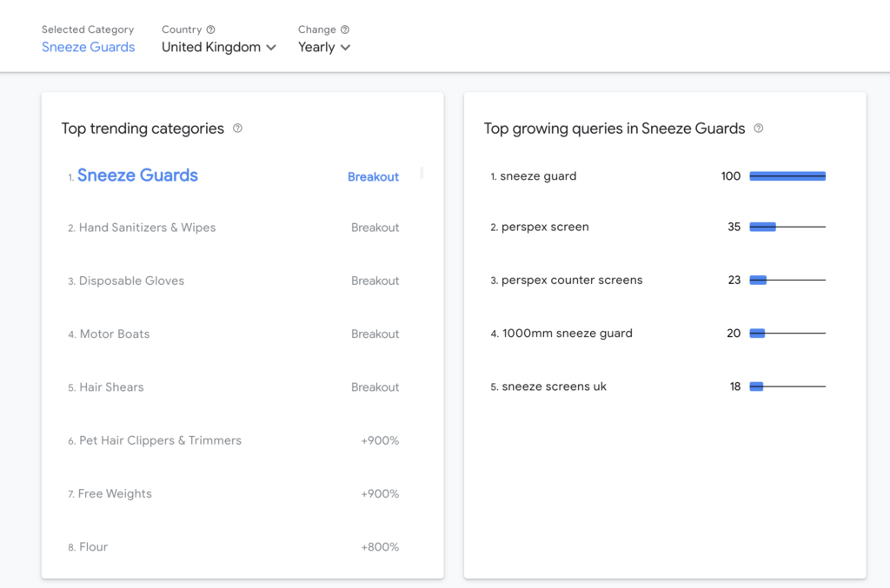Click the Sneeze Guards selected category link
This screenshot has height=588, width=890.
(89, 48)
